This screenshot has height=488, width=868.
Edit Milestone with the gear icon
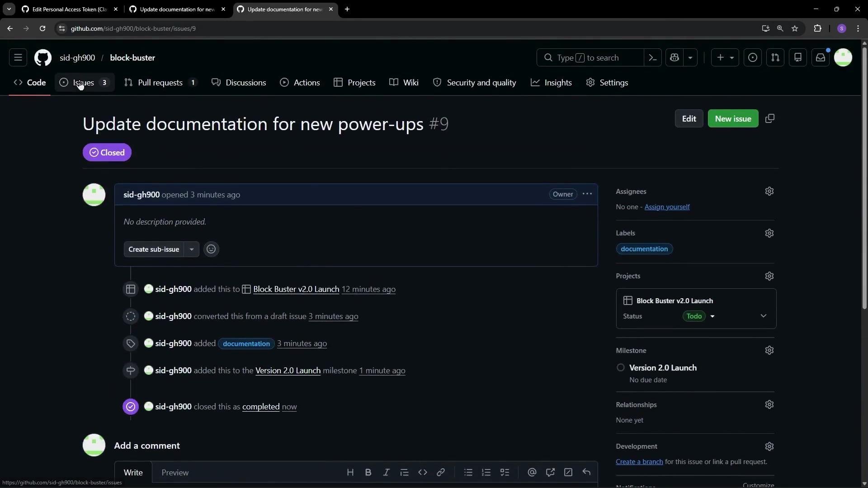pyautogui.click(x=769, y=351)
